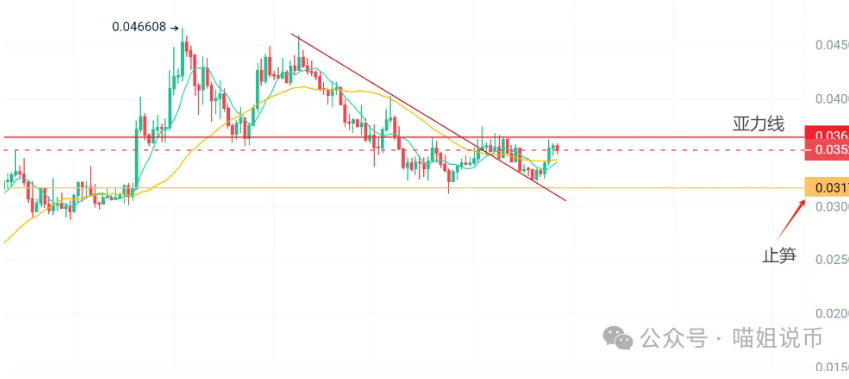This screenshot has width=849, height=379.
Task: Click the 0.020 price axis label
Action: coord(832,314)
